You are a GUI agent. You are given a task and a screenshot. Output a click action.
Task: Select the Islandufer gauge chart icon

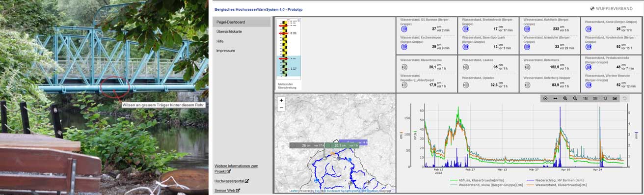[x=527, y=47]
